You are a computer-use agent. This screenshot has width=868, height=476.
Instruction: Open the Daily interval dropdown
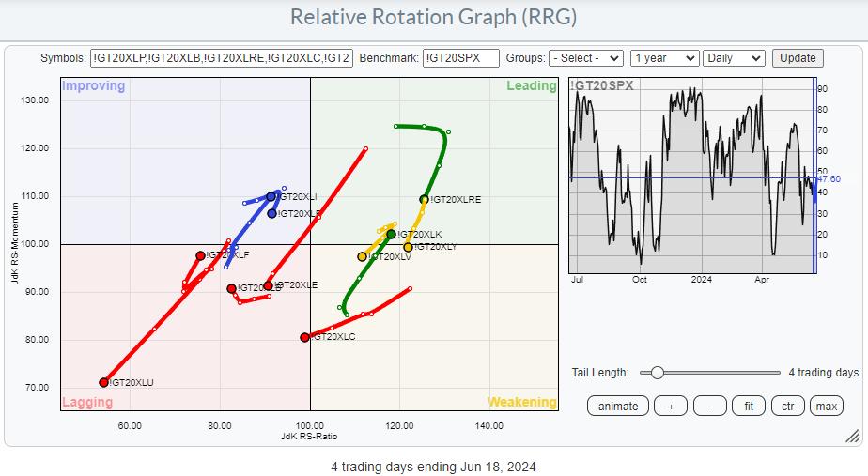pos(736,58)
